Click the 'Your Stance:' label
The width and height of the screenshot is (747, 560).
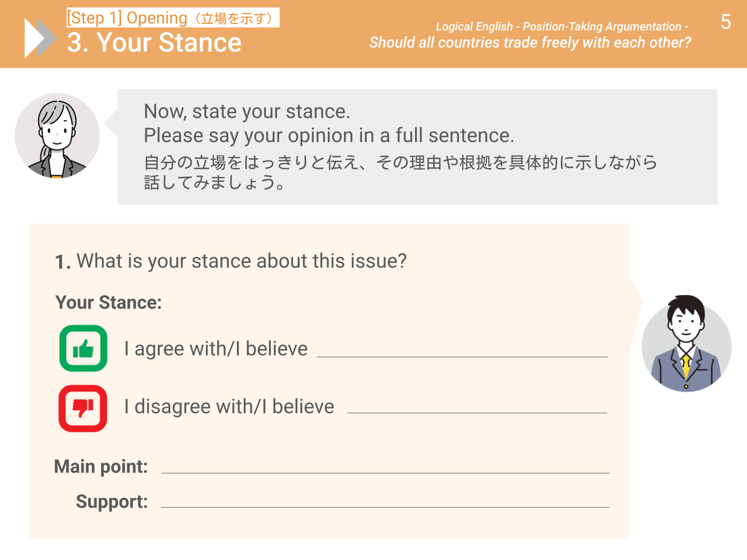coord(108,303)
